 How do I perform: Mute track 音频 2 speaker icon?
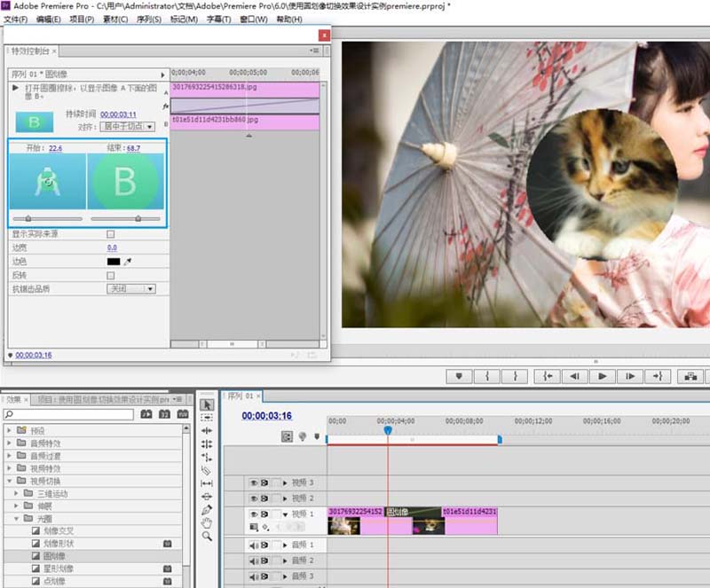(x=254, y=561)
